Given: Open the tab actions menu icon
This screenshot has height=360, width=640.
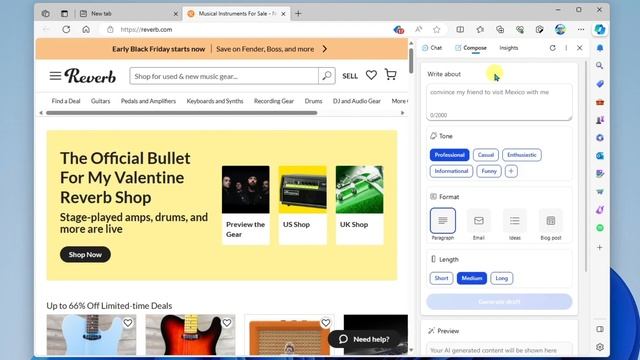Looking at the screenshot, I should pyautogui.click(x=64, y=13).
